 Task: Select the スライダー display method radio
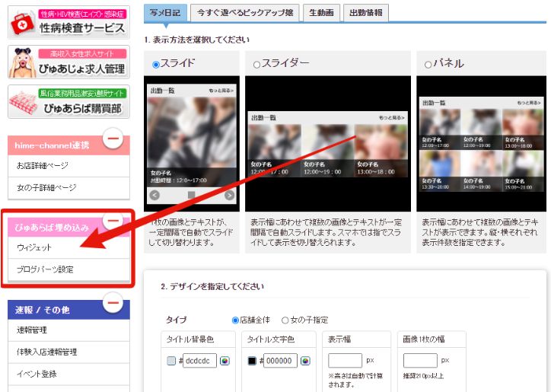256,65
